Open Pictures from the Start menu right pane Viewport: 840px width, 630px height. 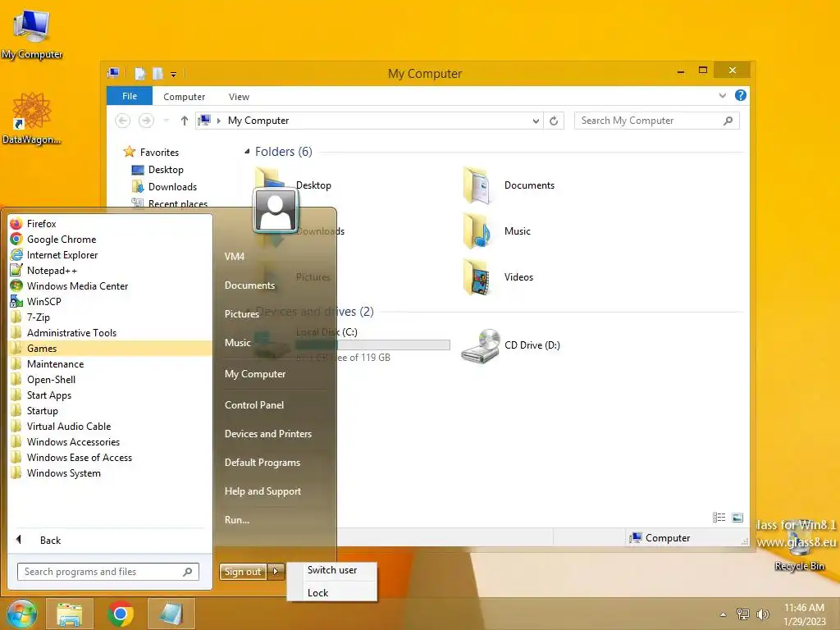[242, 314]
